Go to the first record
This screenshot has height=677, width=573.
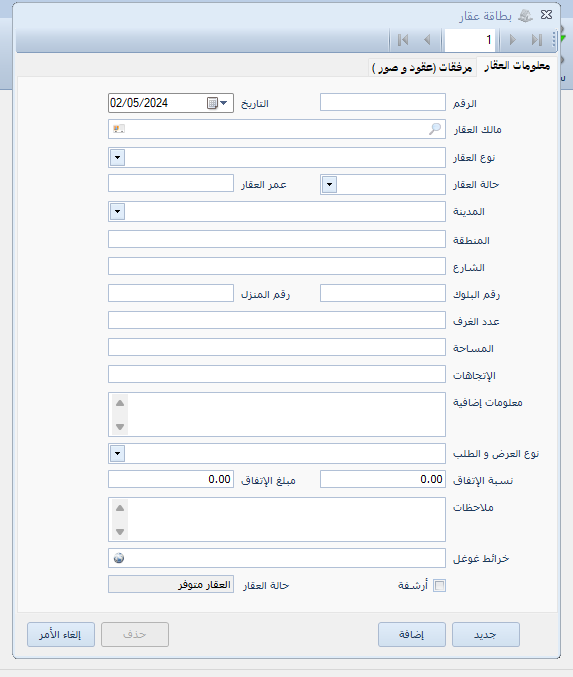(403, 40)
